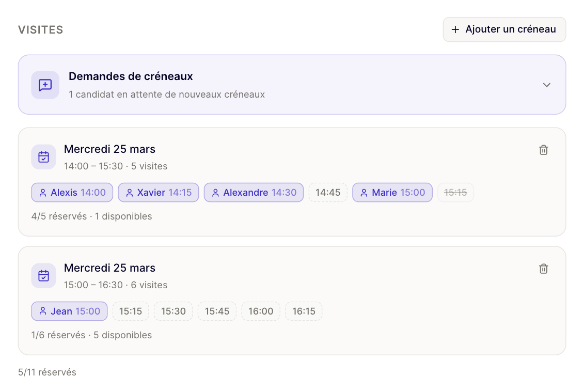Click calendar icon of 15:00 – 16:30 block
This screenshot has width=584, height=392.
pyautogui.click(x=44, y=276)
